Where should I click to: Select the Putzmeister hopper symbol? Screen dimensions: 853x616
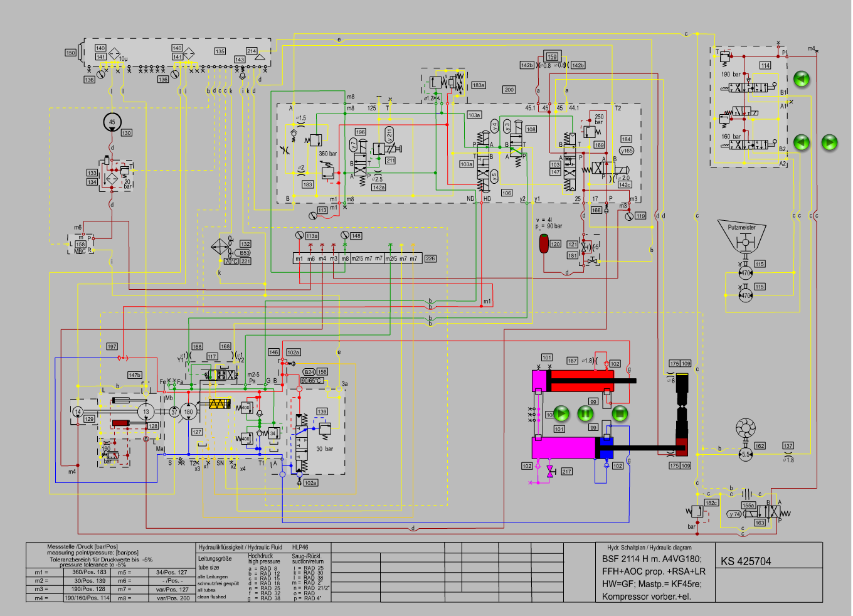pos(743,236)
